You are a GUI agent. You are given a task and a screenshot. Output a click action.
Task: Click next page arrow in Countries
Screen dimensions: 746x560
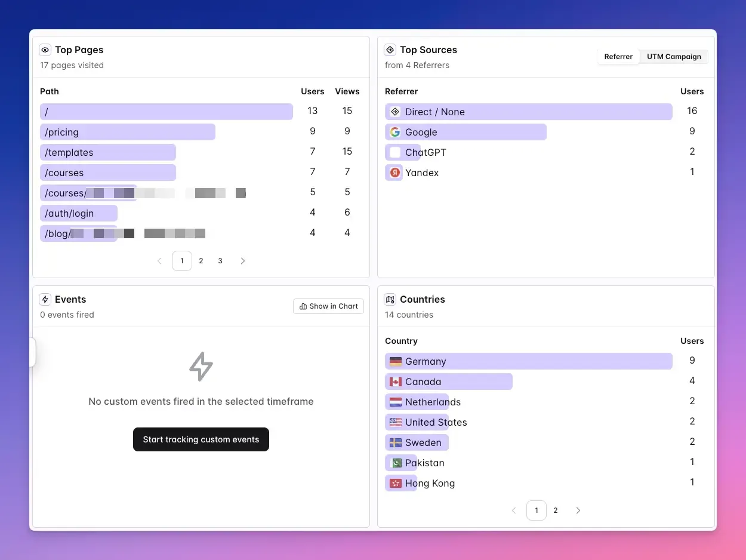[x=578, y=510]
